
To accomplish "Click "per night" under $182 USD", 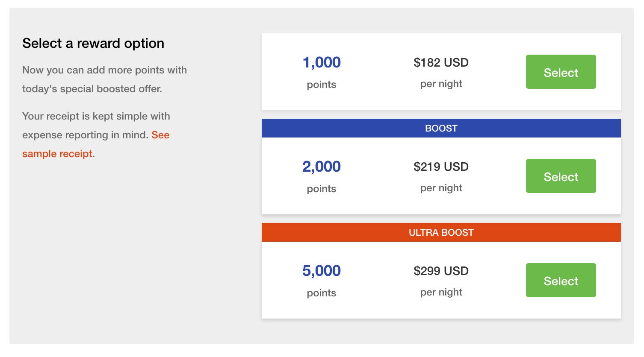I will click(441, 84).
